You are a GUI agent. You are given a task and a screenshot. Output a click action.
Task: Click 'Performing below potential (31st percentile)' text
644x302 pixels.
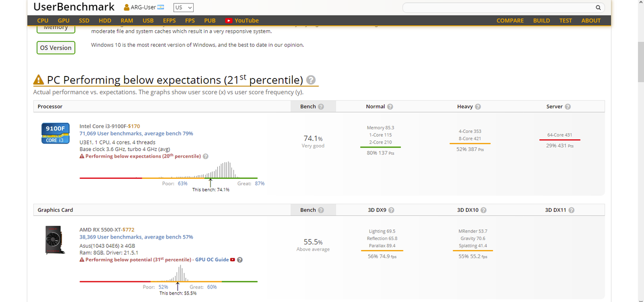138,260
